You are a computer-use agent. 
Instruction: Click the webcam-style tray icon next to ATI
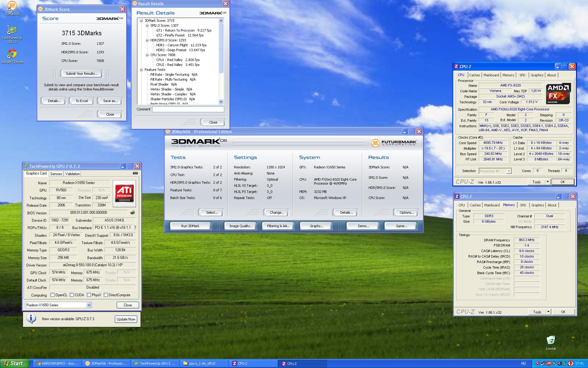tap(554, 363)
